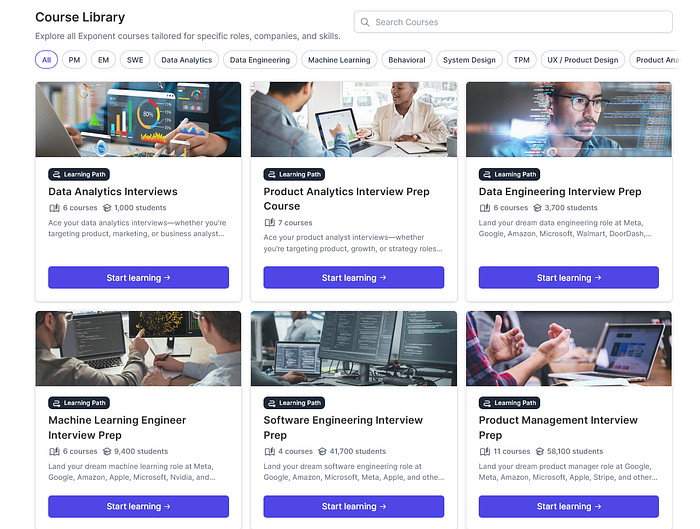The image size is (700, 529).
Task: Click students icon on Data Engineering Interview Prep
Action: pos(537,208)
